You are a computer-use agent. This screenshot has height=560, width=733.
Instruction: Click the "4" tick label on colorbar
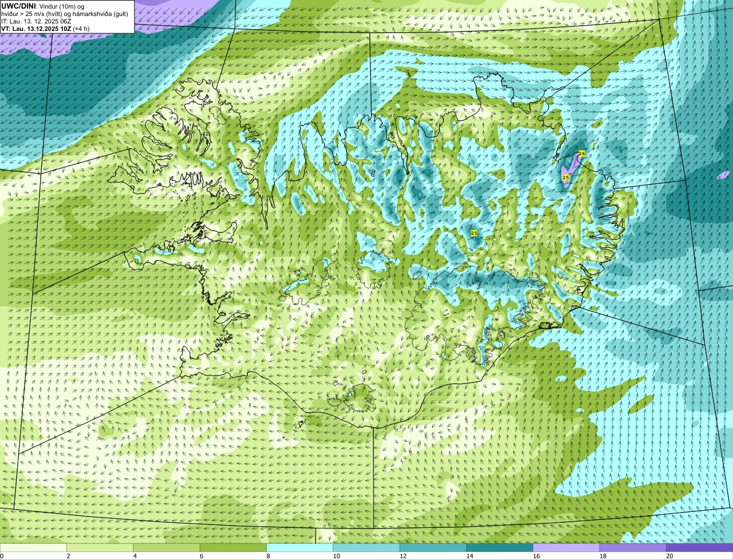(x=135, y=556)
